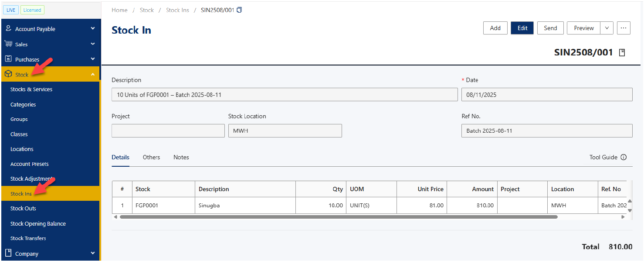Click the Preview button

point(584,28)
